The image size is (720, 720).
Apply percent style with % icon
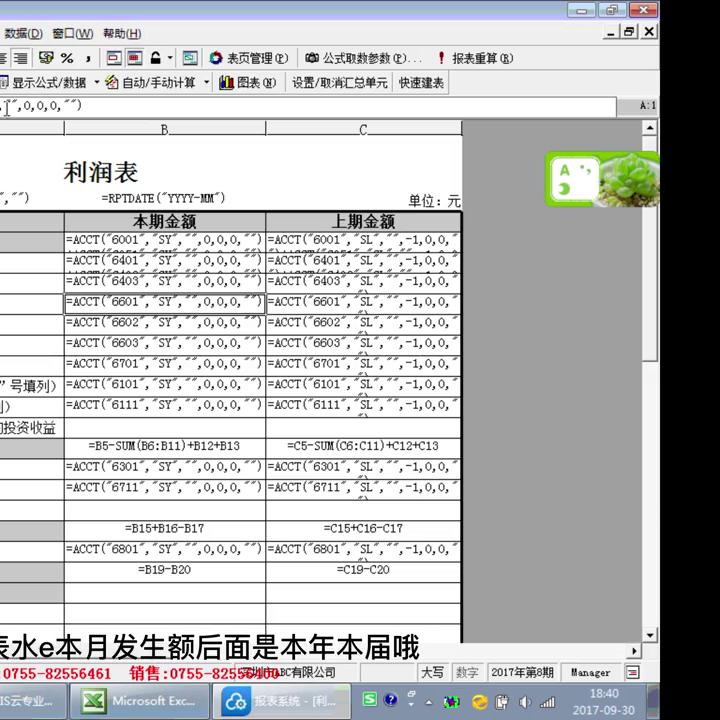[67, 58]
